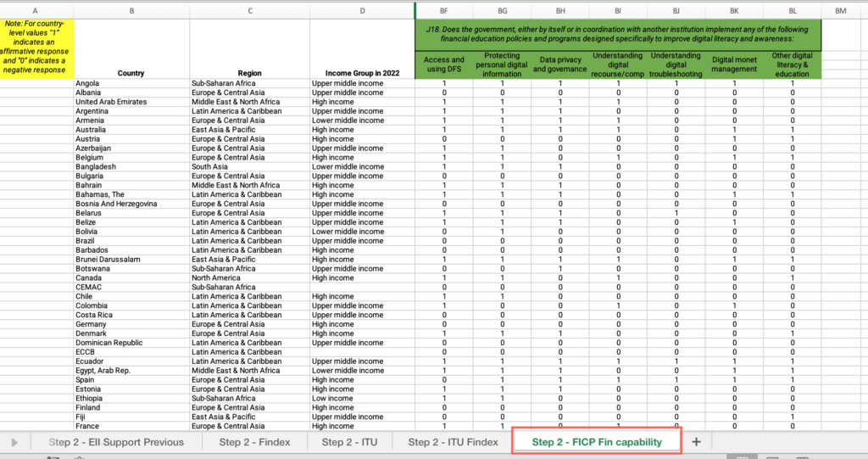Click the Armenia cell
The height and width of the screenshot is (459, 868).
tap(131, 120)
